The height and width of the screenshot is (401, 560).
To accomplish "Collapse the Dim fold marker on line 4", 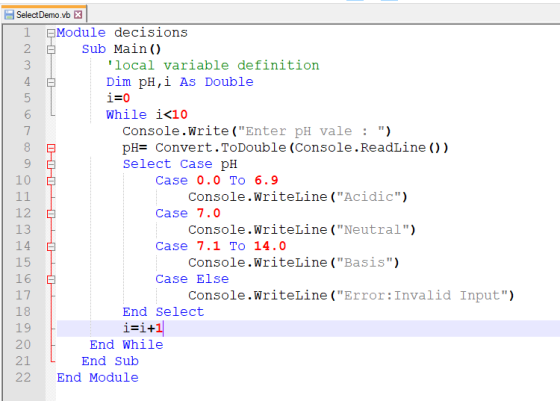I will [51, 82].
